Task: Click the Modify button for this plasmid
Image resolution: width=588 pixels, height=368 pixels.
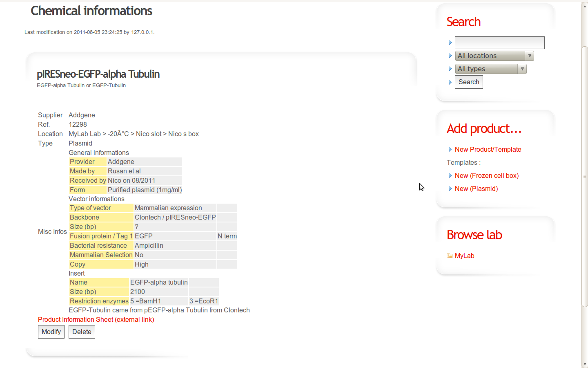Action: [x=51, y=332]
